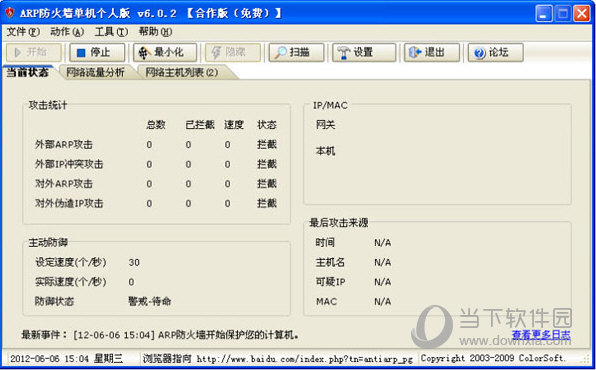Click the 外部IP冲突攻击 row label
The height and width of the screenshot is (370, 596).
pos(69,164)
